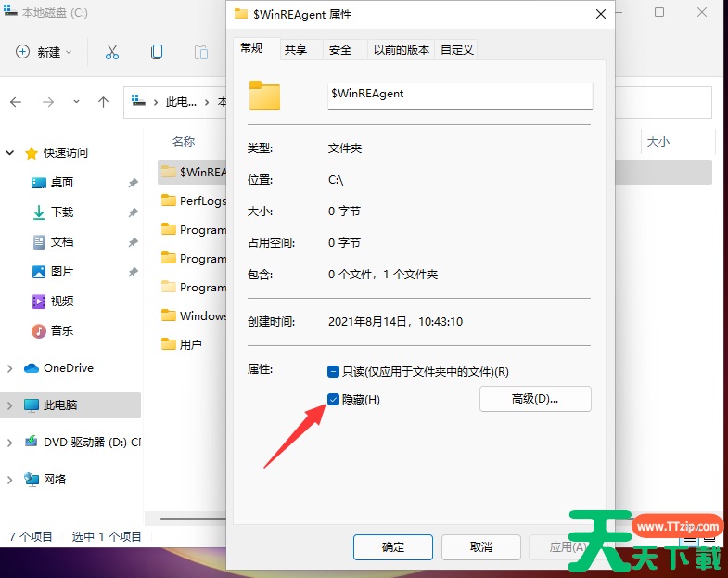Click the Copy icon in Explorer toolbar

[x=157, y=52]
